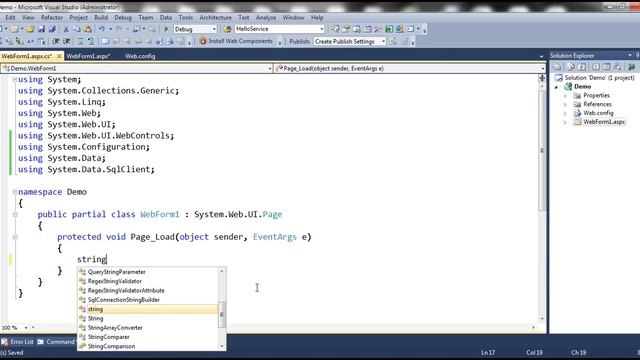
Task: Click the green Start Page toolbar icon
Action: pos(389,29)
